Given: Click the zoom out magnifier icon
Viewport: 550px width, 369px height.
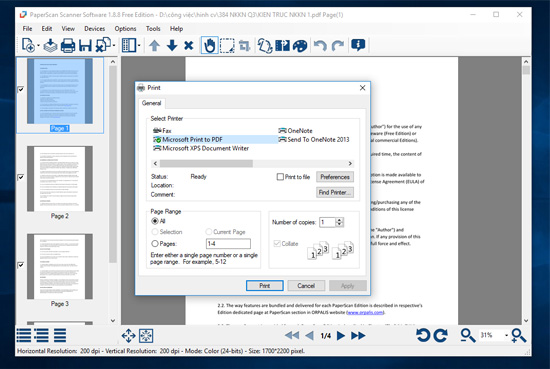Looking at the screenshot, I should tap(468, 335).
